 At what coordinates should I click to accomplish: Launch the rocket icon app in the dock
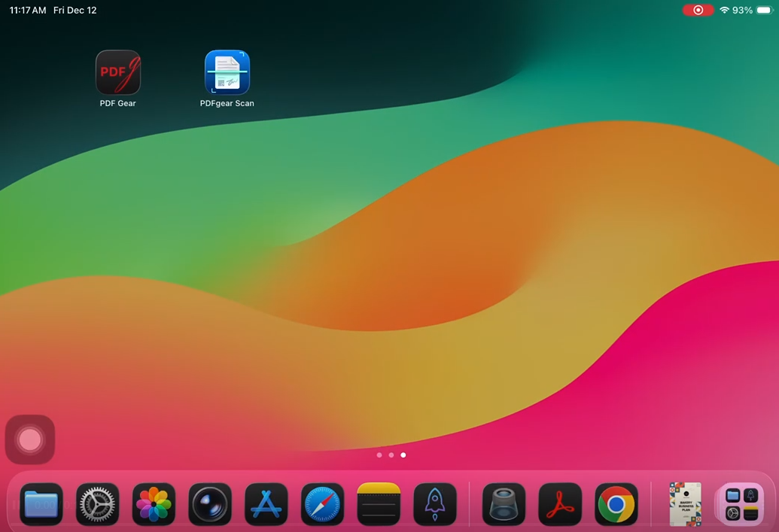pyautogui.click(x=435, y=504)
